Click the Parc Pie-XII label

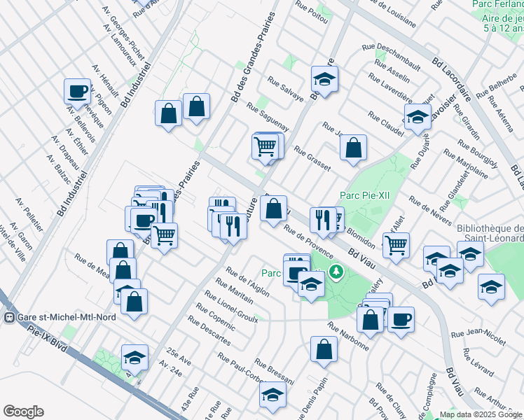click(x=364, y=195)
